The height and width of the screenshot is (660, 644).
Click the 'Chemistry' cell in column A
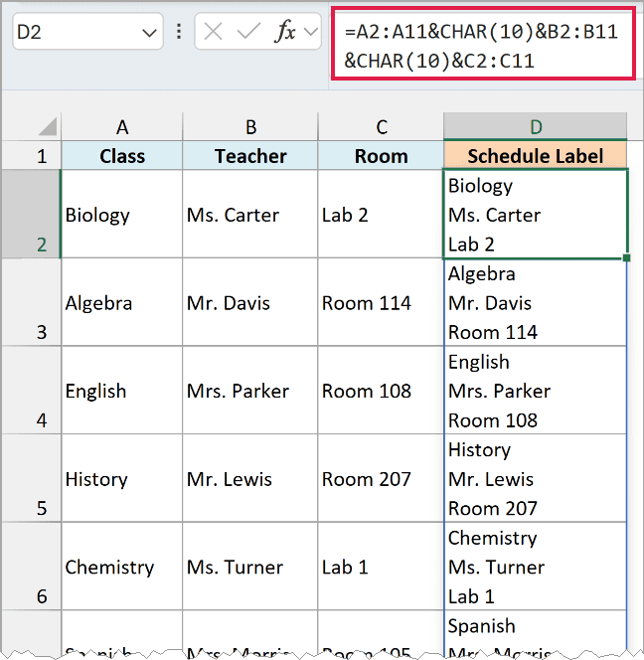122,567
